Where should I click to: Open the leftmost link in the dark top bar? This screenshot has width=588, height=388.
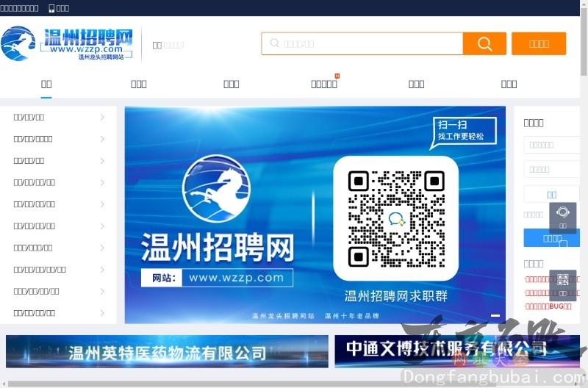click(19, 8)
